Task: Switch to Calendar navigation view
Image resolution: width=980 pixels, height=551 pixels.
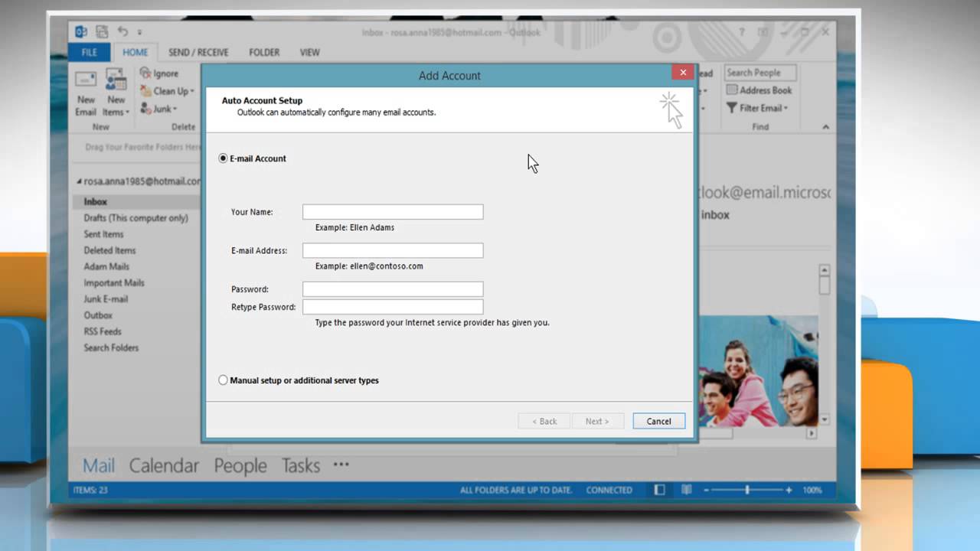Action: point(164,465)
